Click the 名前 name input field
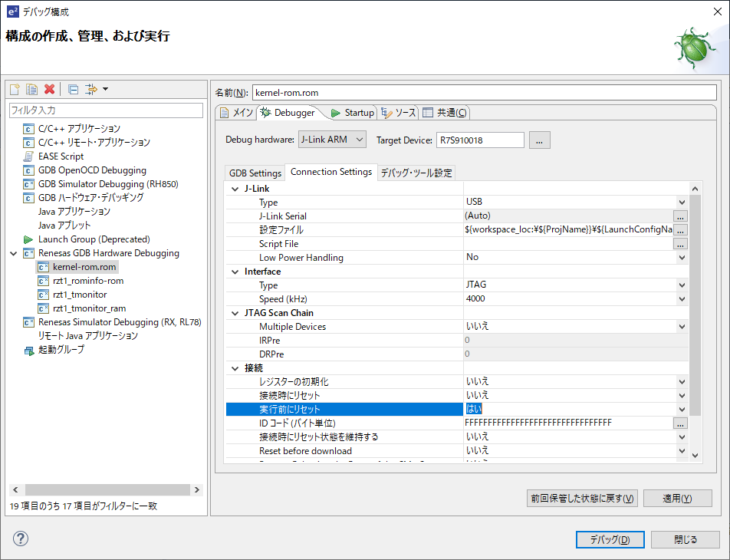Screen dimensions: 730x560 tap(484, 92)
